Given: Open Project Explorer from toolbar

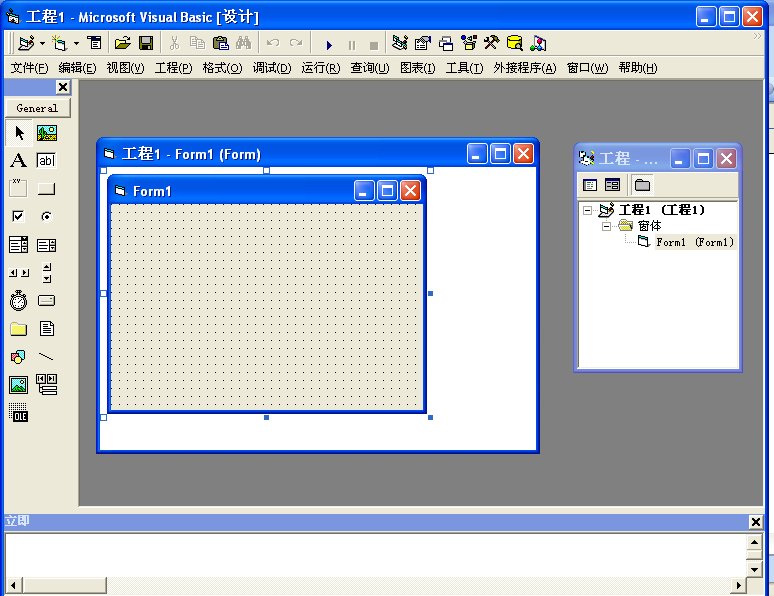Looking at the screenshot, I should (399, 43).
